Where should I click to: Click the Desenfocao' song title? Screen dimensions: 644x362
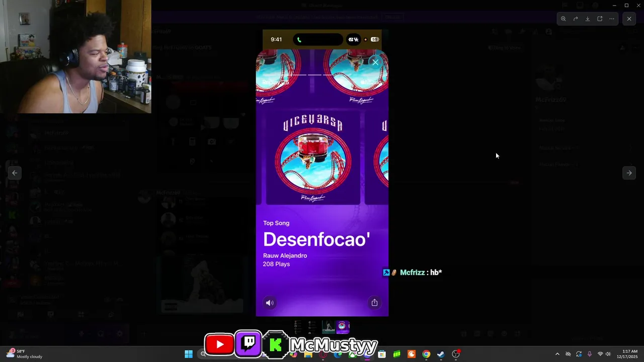(x=316, y=239)
